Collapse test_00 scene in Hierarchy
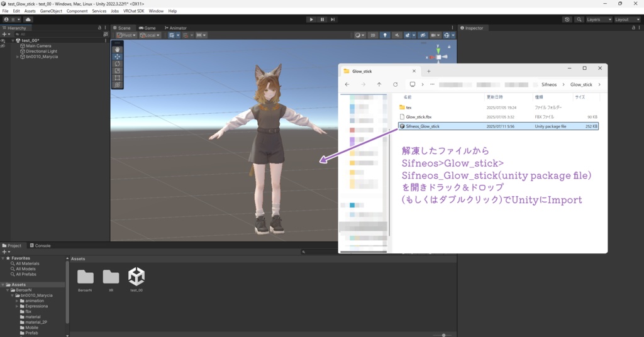Viewport: 644px width, 337px height. [x=13, y=41]
